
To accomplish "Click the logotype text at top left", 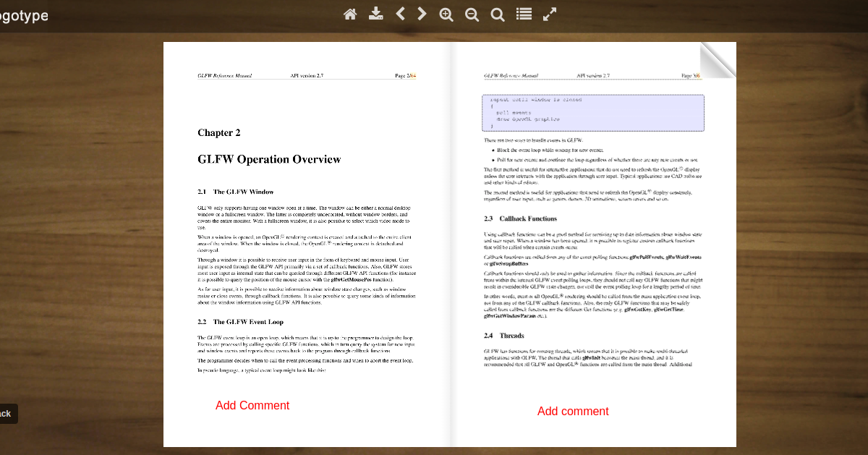I will (x=24, y=16).
